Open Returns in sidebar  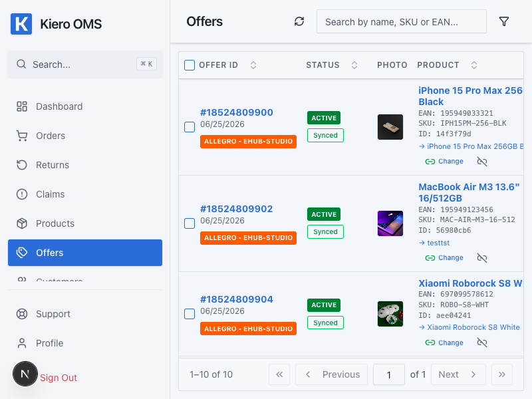point(85,165)
